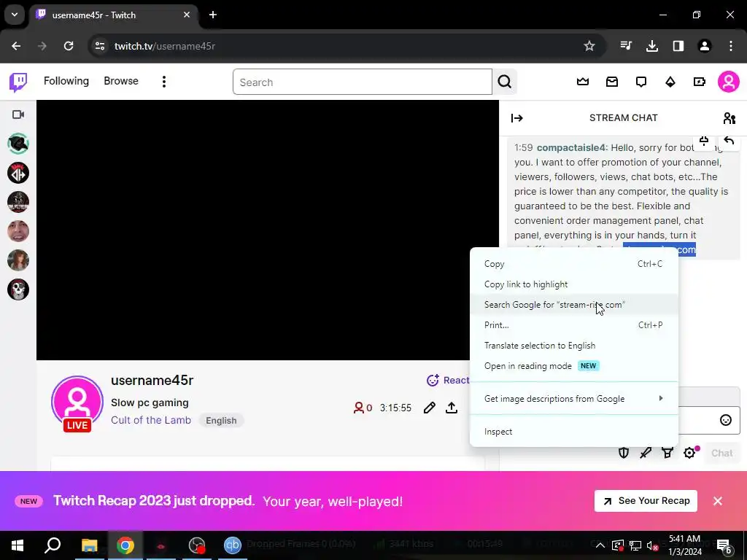Open the emote picker smiley icon

click(726, 420)
